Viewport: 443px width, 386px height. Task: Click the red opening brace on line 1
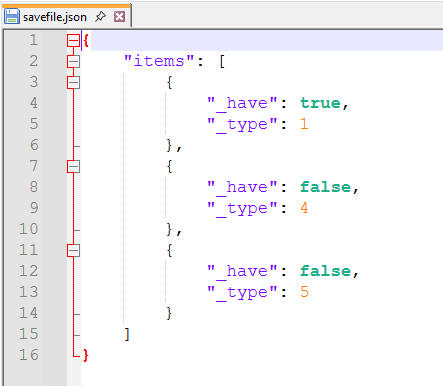(x=86, y=40)
